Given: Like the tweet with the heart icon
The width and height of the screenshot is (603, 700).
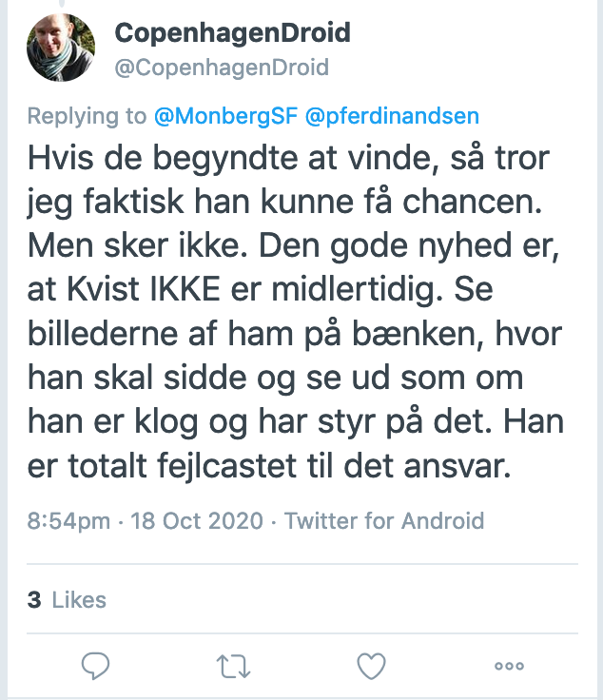Looking at the screenshot, I should pyautogui.click(x=370, y=667).
